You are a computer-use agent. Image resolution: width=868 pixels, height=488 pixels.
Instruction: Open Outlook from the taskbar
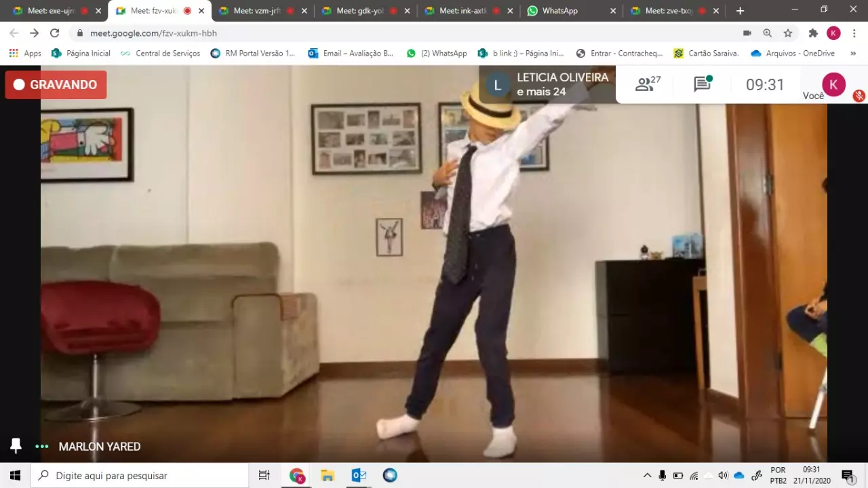point(359,475)
